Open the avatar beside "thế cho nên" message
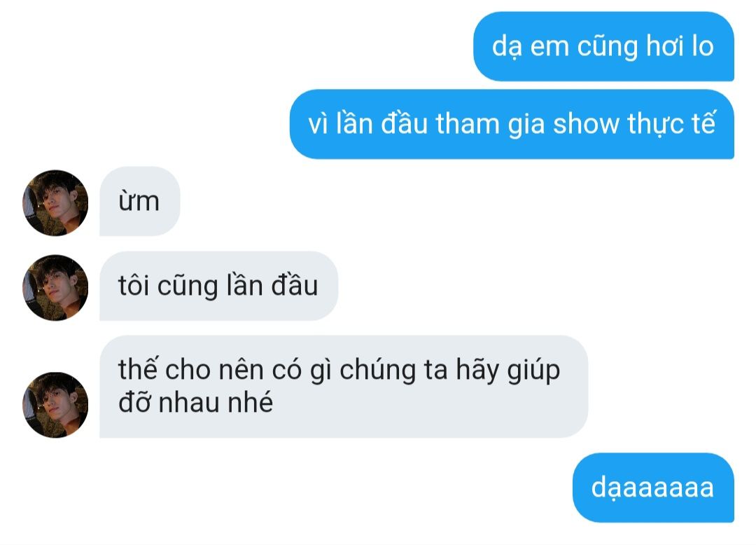756x545 pixels. point(55,405)
